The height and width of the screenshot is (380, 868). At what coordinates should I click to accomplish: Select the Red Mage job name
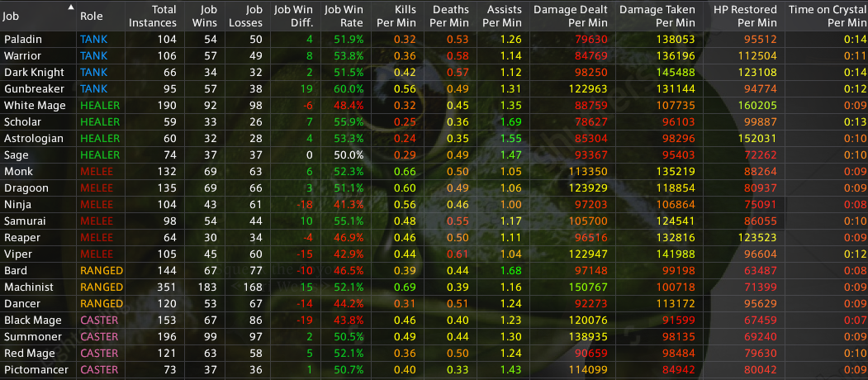click(x=30, y=354)
